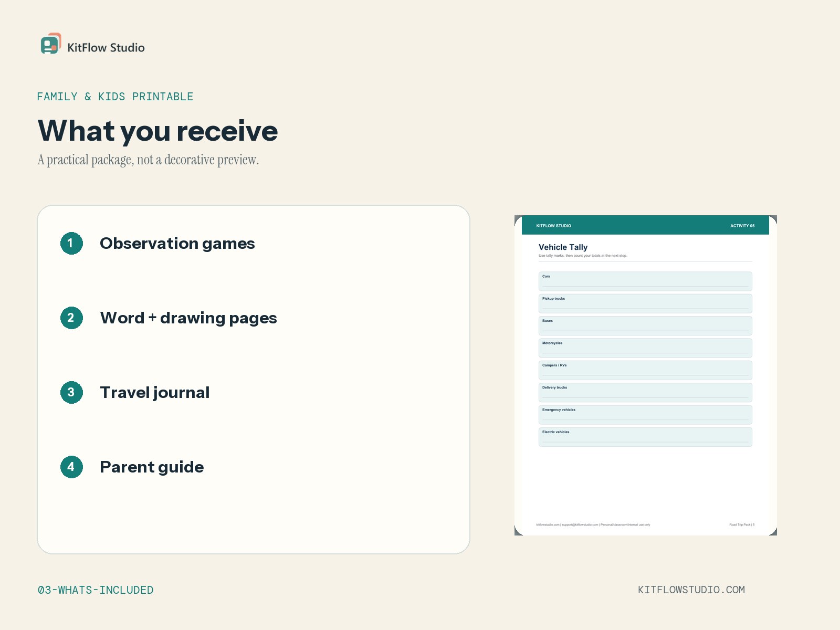Click the 'Delivery trucks' tally row
The image size is (840, 630).
[645, 393]
